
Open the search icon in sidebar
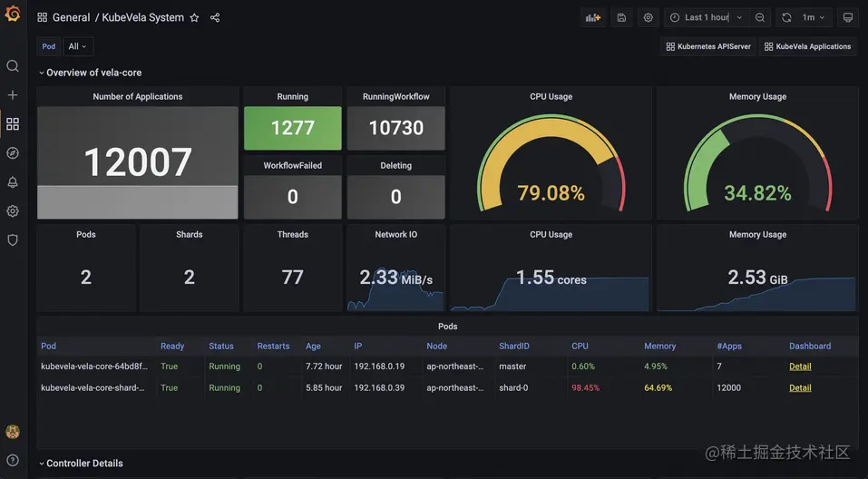[x=12, y=66]
